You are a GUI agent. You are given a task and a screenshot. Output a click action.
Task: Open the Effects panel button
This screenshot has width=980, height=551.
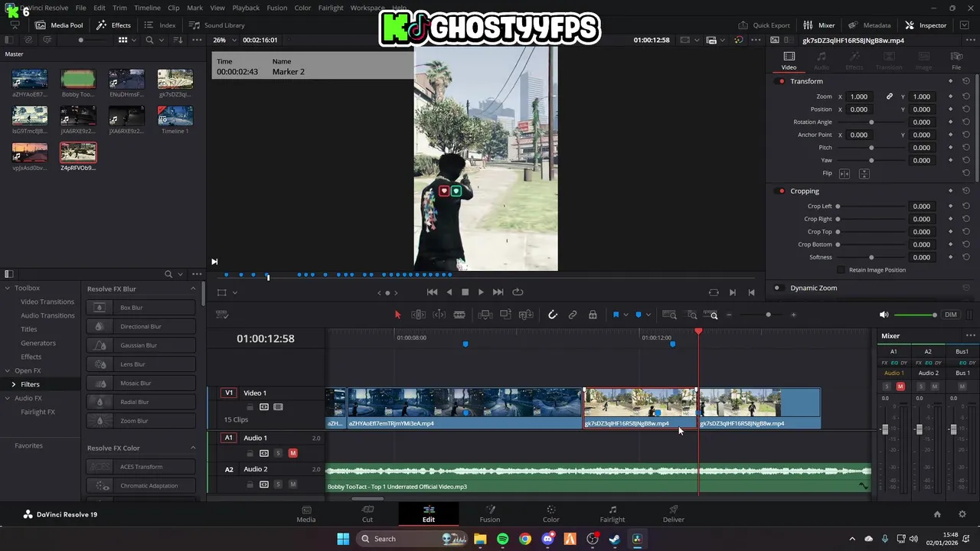point(113,25)
